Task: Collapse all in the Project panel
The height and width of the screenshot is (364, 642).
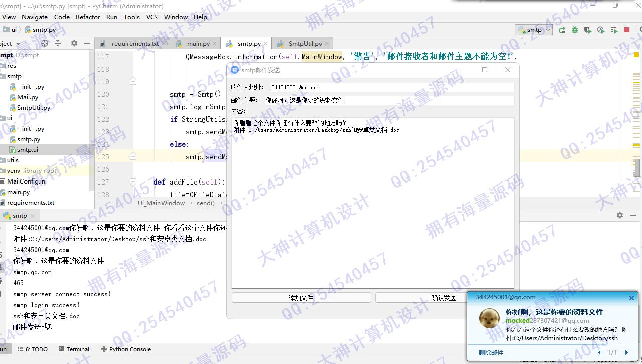Action: coord(58,43)
